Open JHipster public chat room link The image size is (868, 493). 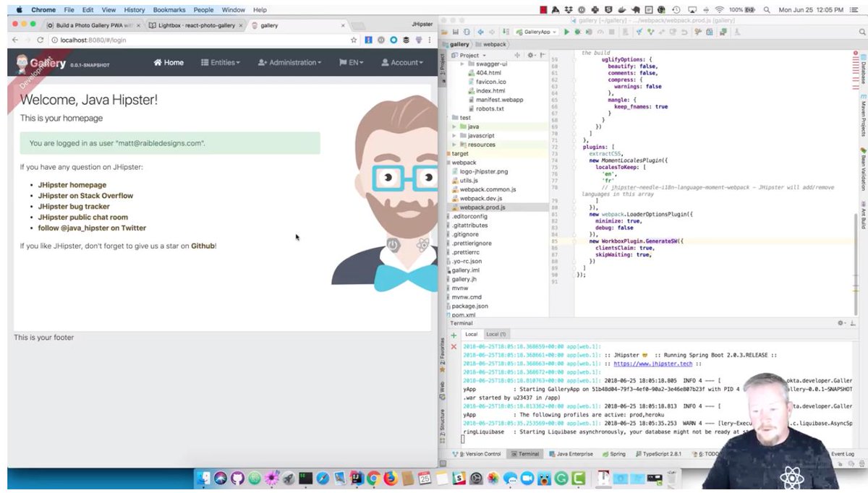point(83,218)
